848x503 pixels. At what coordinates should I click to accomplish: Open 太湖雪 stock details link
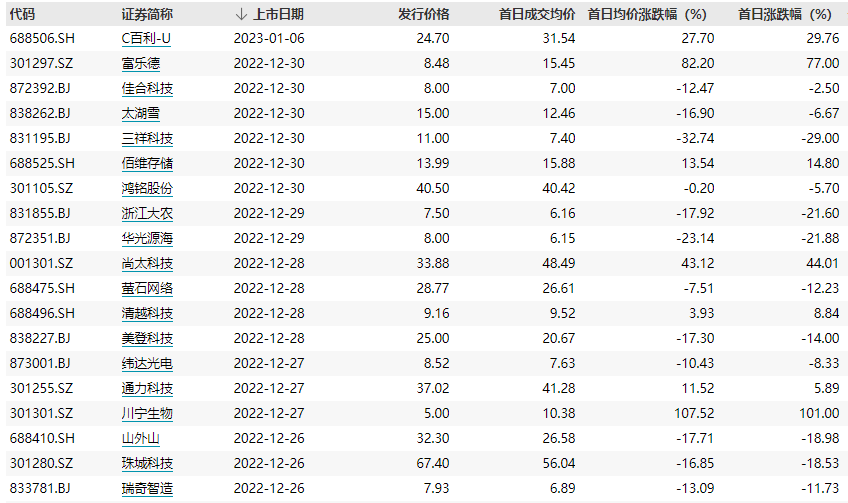tap(140, 114)
